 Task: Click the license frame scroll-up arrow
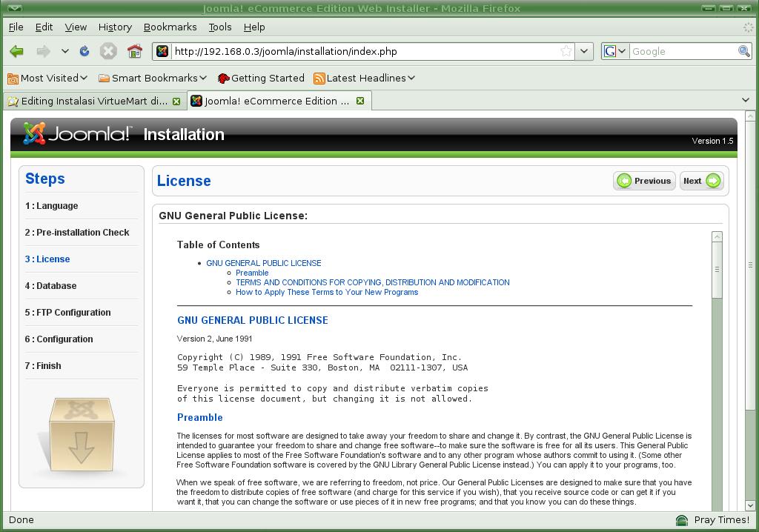717,236
